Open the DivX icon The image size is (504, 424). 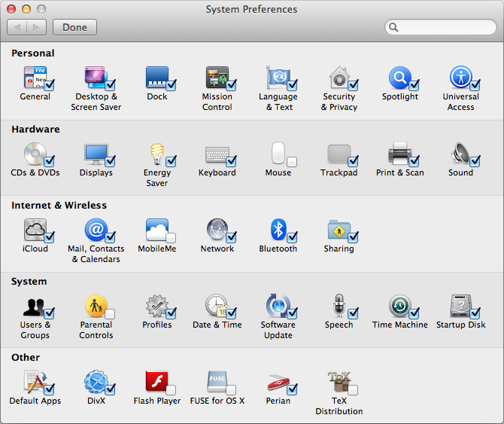tap(96, 382)
